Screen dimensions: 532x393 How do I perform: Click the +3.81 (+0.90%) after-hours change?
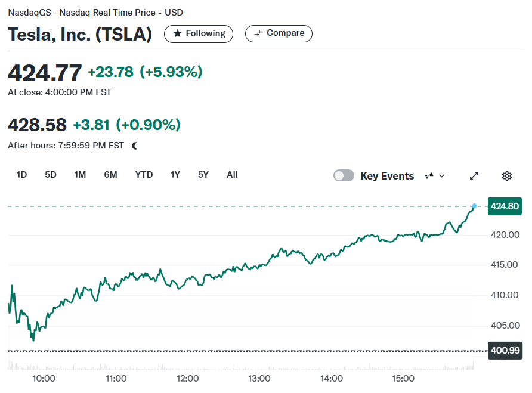point(126,125)
